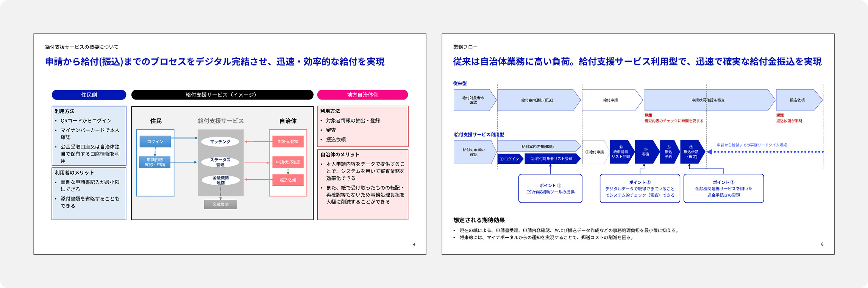Click the pink 地方自治体側 header pill
The height and width of the screenshot is (288, 868).
click(x=362, y=95)
